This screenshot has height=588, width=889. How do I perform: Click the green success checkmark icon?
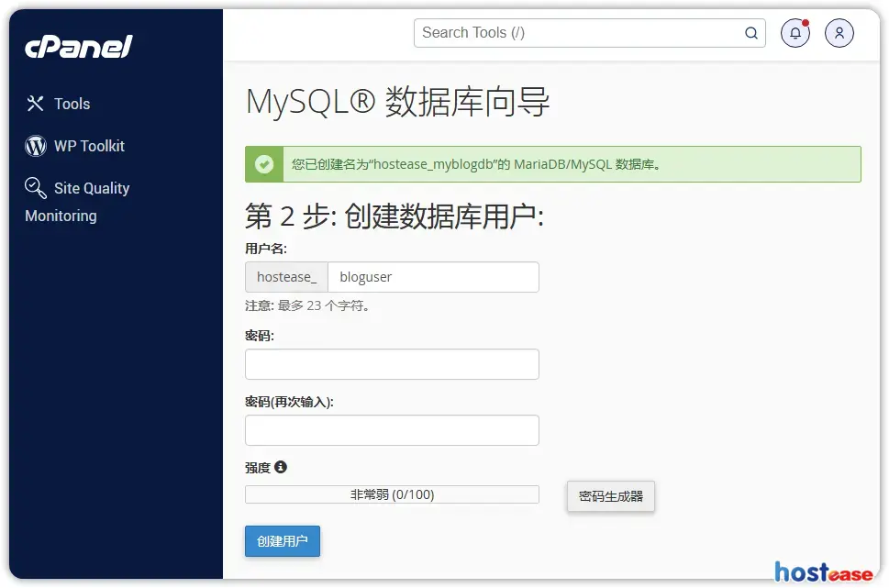tap(264, 164)
